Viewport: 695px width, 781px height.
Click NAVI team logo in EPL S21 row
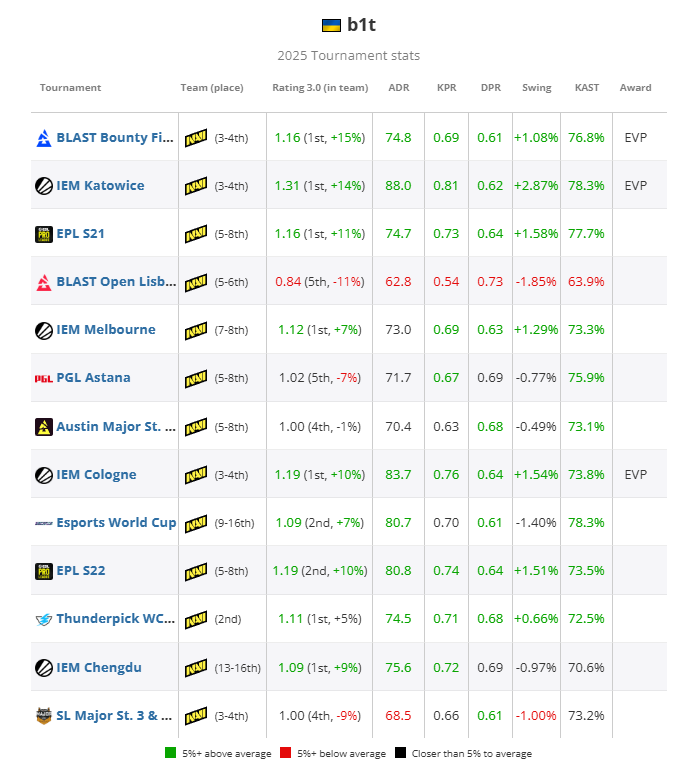(x=196, y=234)
